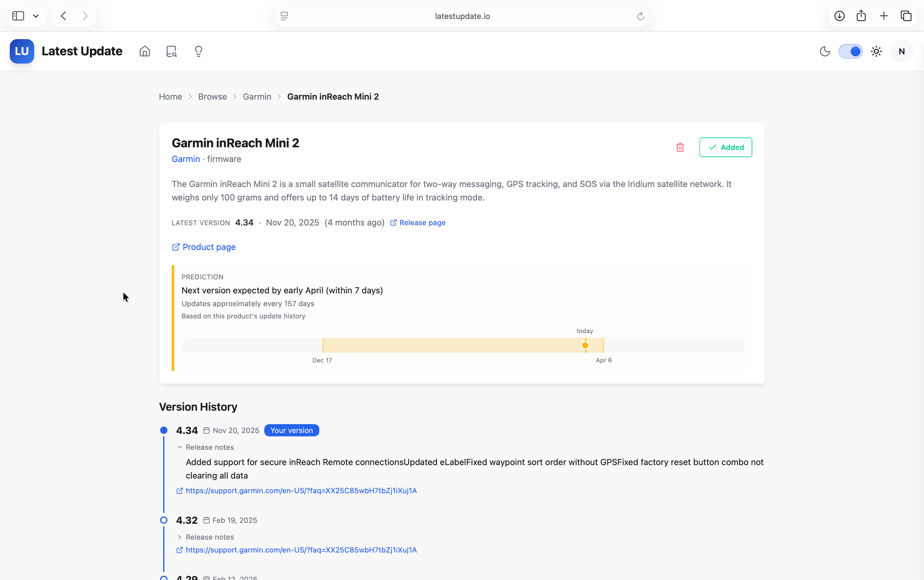
Task: Click the filled timeline dot for version 4.34
Action: (164, 430)
